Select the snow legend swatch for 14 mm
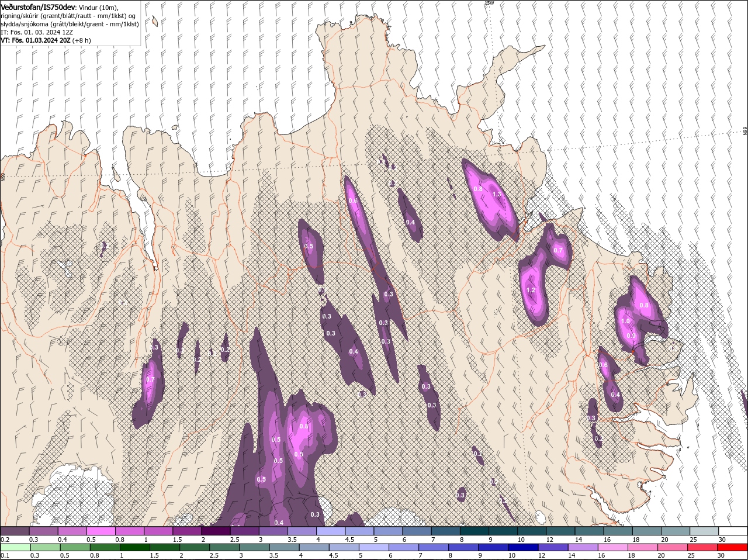This screenshot has width=748, height=560. tap(589, 531)
